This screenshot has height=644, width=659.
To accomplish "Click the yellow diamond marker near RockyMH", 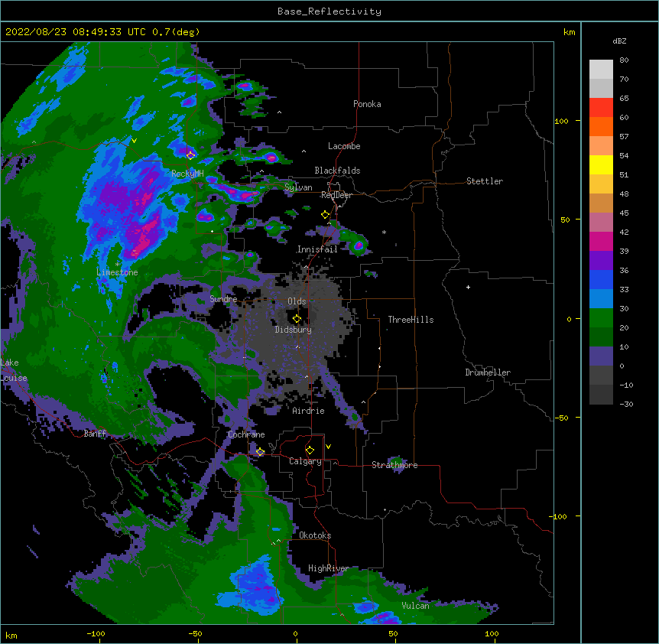I will click(190, 155).
